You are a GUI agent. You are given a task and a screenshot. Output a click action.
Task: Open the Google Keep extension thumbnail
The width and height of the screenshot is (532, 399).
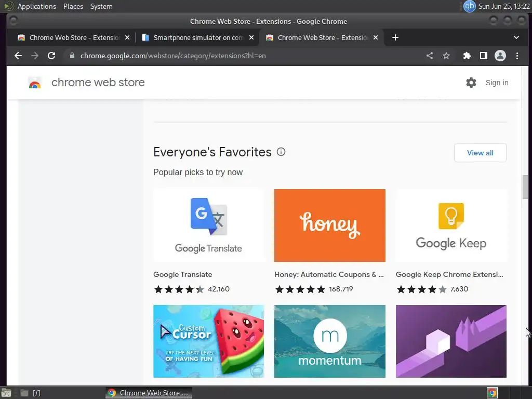click(451, 225)
